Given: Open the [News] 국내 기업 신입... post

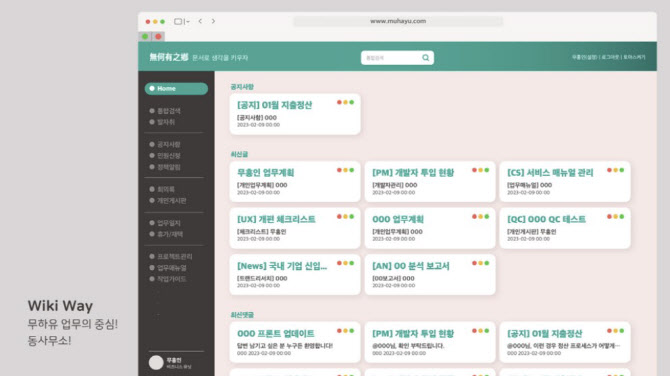Looking at the screenshot, I should tap(295, 275).
